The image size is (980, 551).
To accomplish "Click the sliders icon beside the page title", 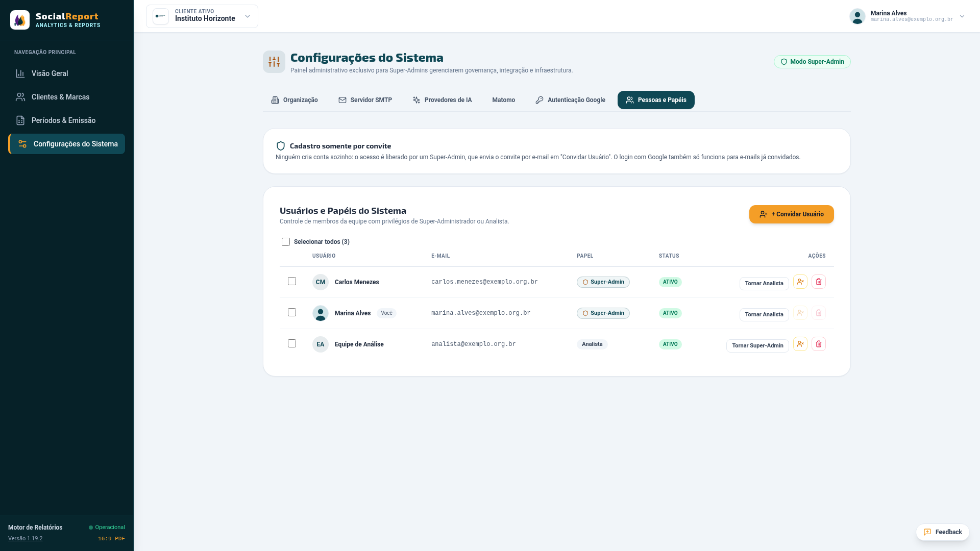I will (x=274, y=62).
